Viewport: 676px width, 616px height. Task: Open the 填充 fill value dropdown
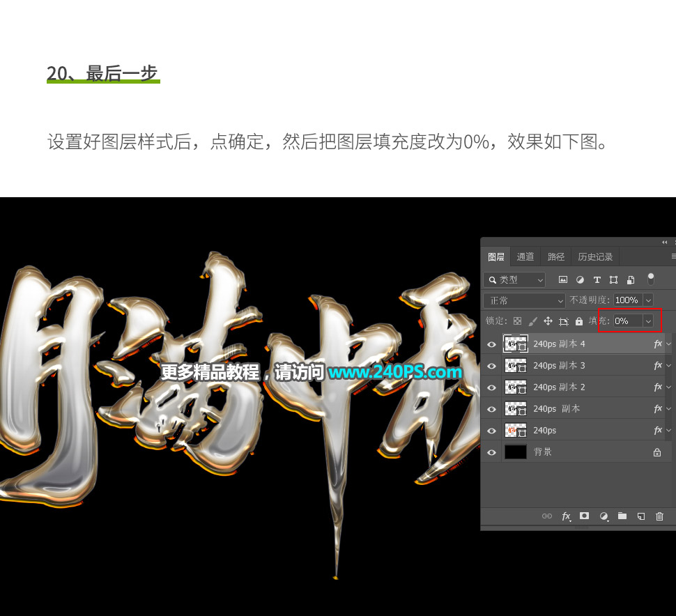click(x=648, y=321)
